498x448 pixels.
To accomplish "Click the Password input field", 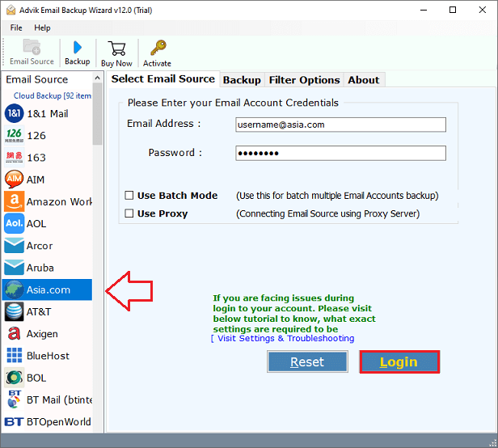I will 340,153.
